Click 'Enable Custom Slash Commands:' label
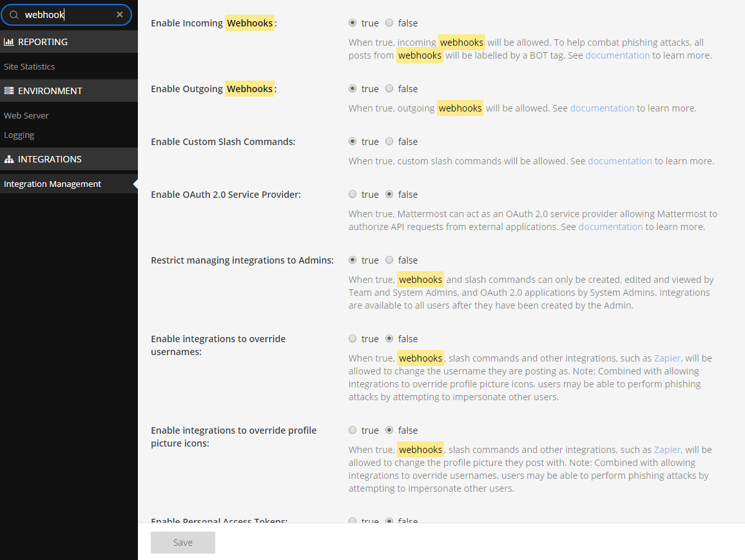This screenshot has width=745, height=560. tap(223, 142)
